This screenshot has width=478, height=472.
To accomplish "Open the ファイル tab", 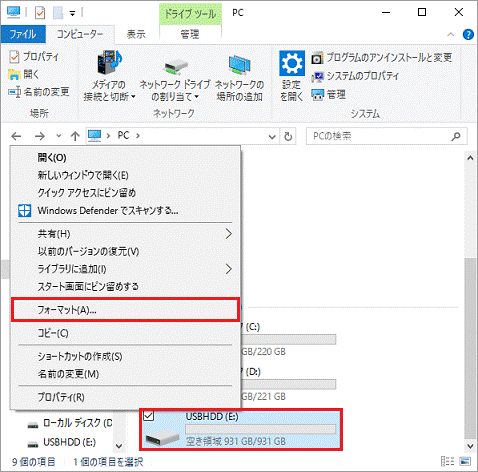I will pos(23,34).
